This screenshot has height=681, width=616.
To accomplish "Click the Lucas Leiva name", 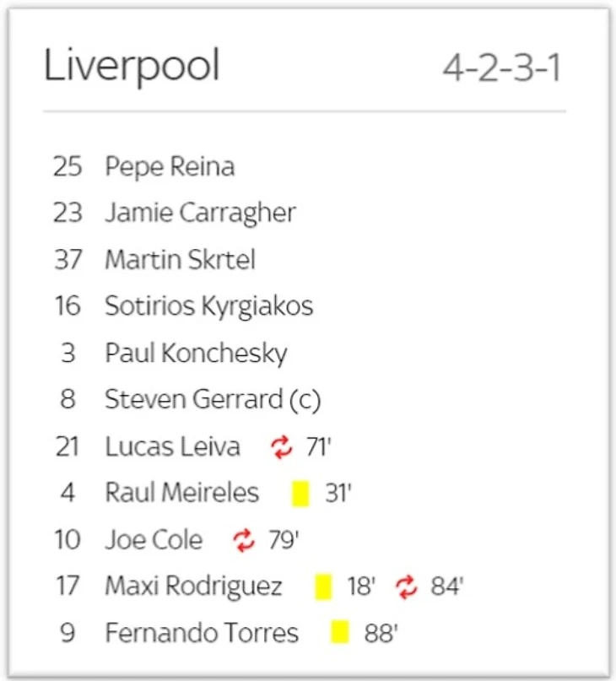I will (172, 447).
